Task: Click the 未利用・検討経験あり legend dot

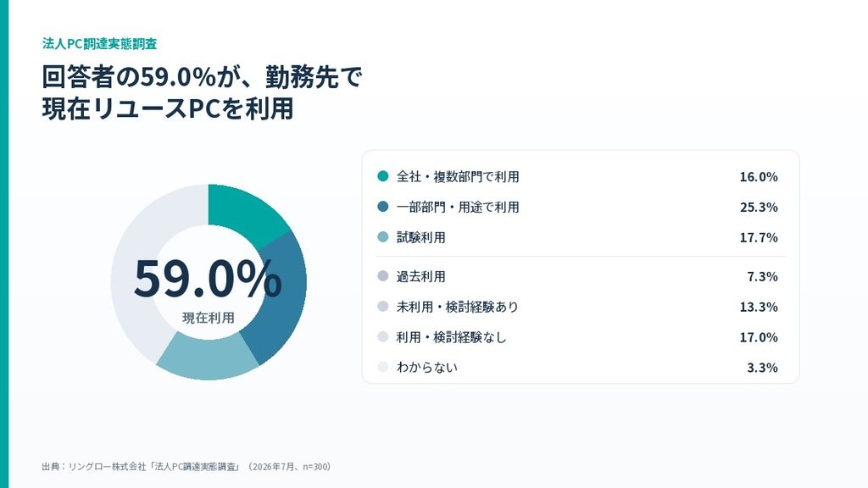Action: tap(382, 306)
